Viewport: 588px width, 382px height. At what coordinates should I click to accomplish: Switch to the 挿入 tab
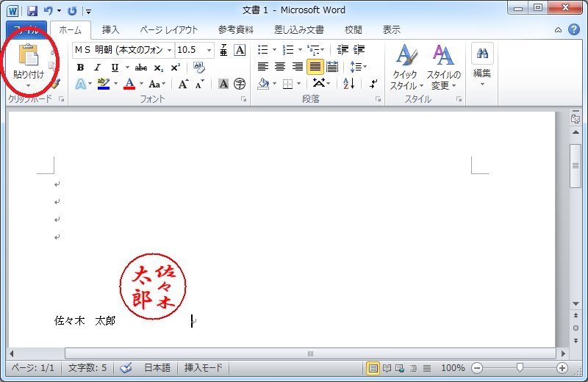pos(111,30)
